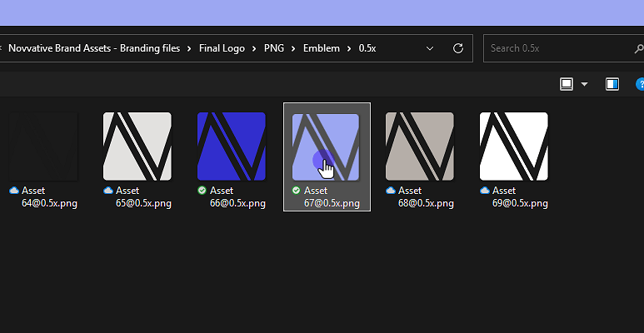644x333 pixels.
Task: Open the view layout options icon
Action: coord(567,84)
